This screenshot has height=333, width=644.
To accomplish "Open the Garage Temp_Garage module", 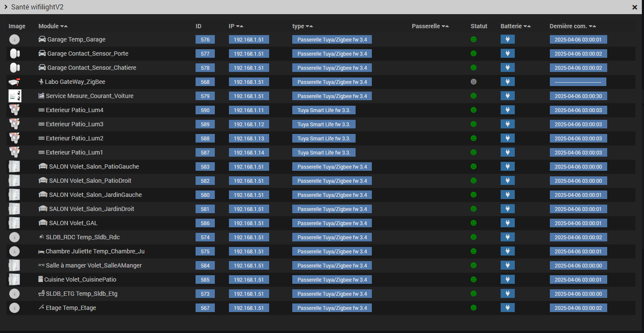I will coord(76,39).
